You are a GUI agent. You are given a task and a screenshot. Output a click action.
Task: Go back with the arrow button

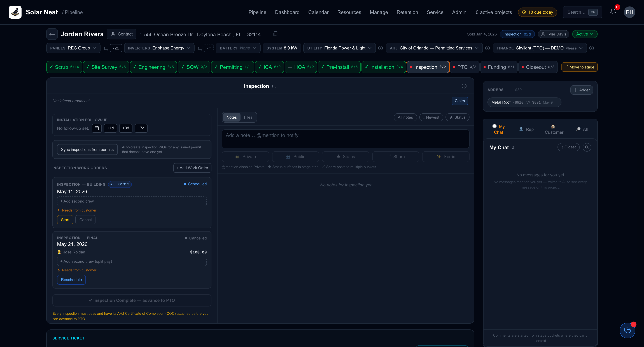pos(52,34)
